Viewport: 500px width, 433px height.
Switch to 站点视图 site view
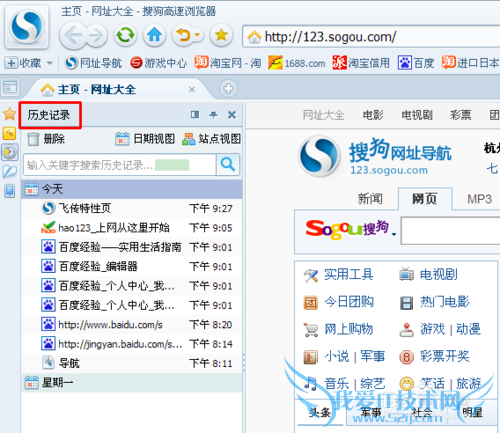tap(211, 139)
